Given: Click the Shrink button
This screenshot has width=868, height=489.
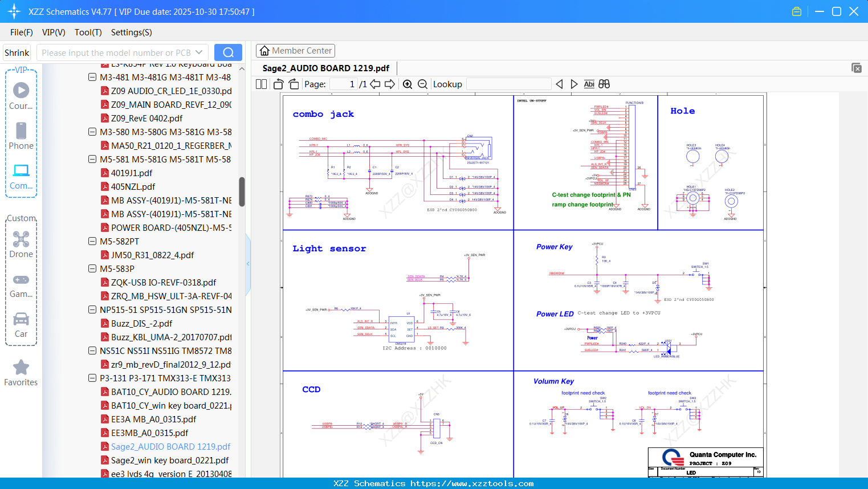Looking at the screenshot, I should [17, 52].
